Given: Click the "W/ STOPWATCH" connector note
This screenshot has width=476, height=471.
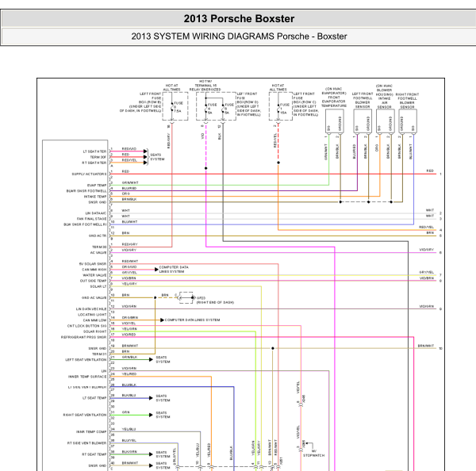Looking at the screenshot, I should (314, 453).
